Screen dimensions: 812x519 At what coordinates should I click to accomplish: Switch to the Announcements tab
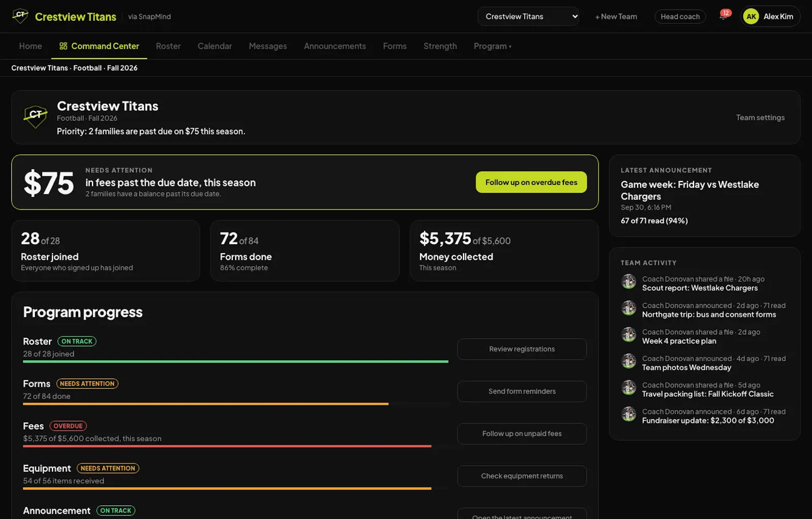335,46
